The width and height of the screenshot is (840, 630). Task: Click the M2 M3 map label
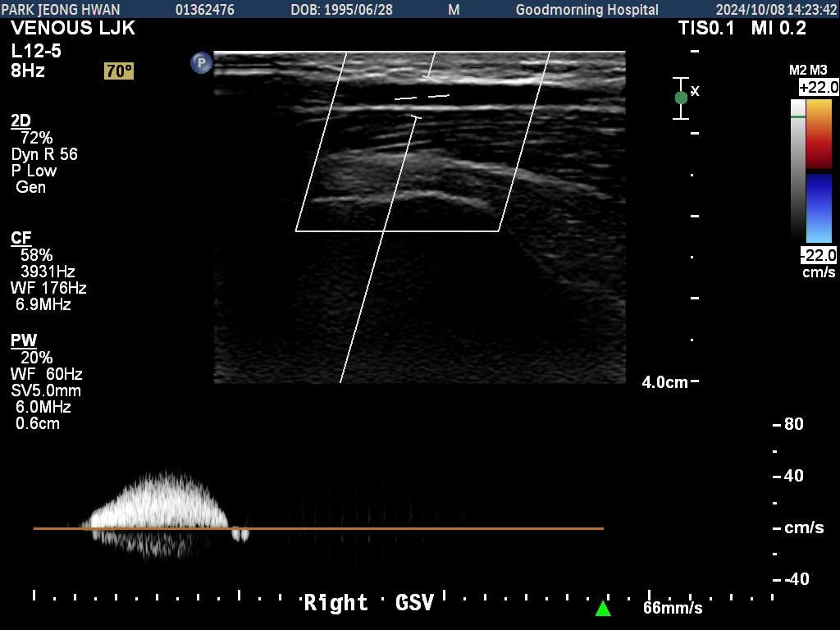pyautogui.click(x=807, y=71)
